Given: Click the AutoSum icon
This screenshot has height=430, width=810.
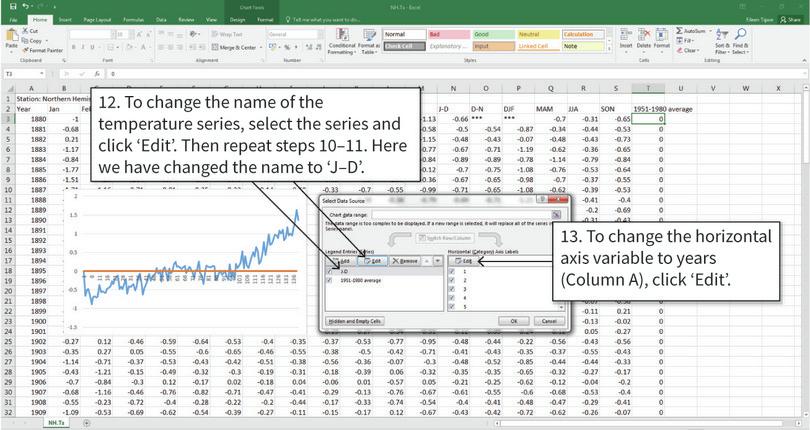Looking at the screenshot, I should pos(691,32).
